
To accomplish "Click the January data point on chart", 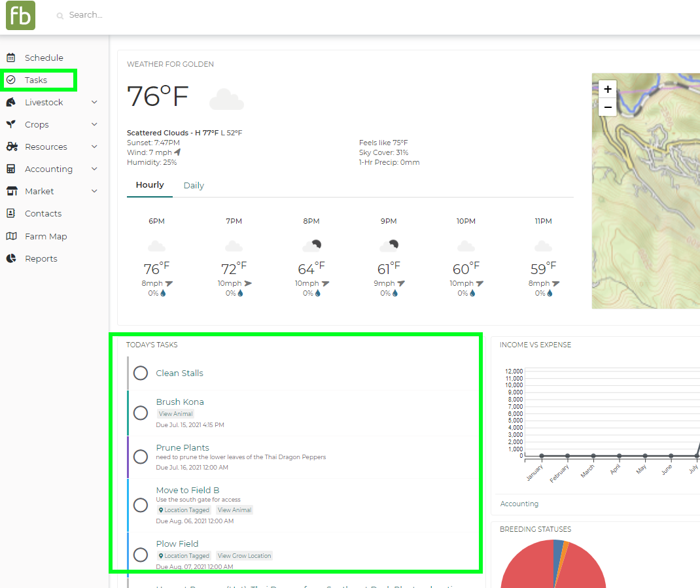I will (542, 456).
